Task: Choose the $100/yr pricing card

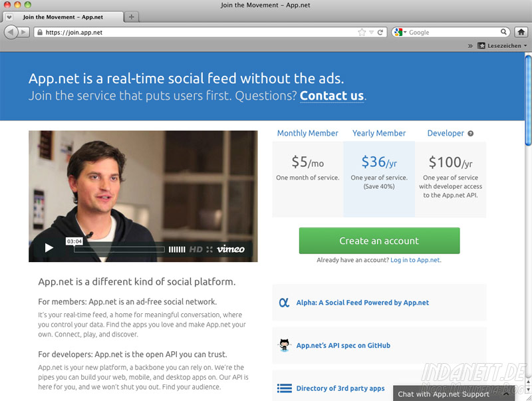Action: click(450, 179)
